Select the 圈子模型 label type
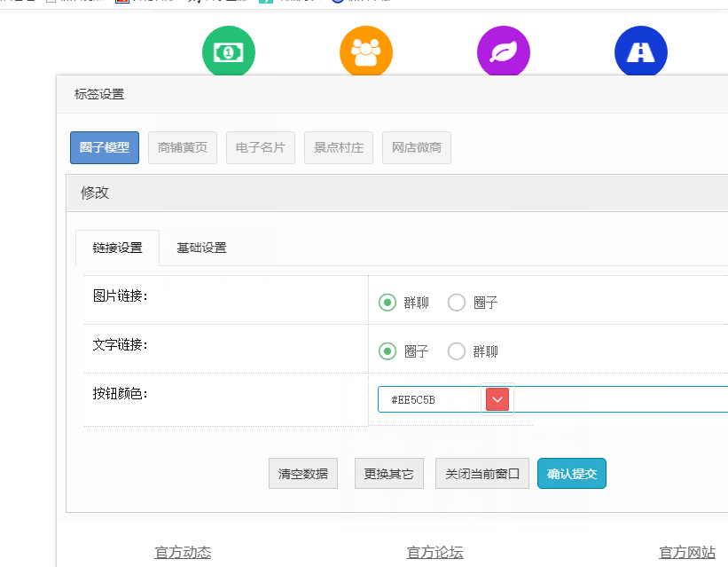 point(105,147)
